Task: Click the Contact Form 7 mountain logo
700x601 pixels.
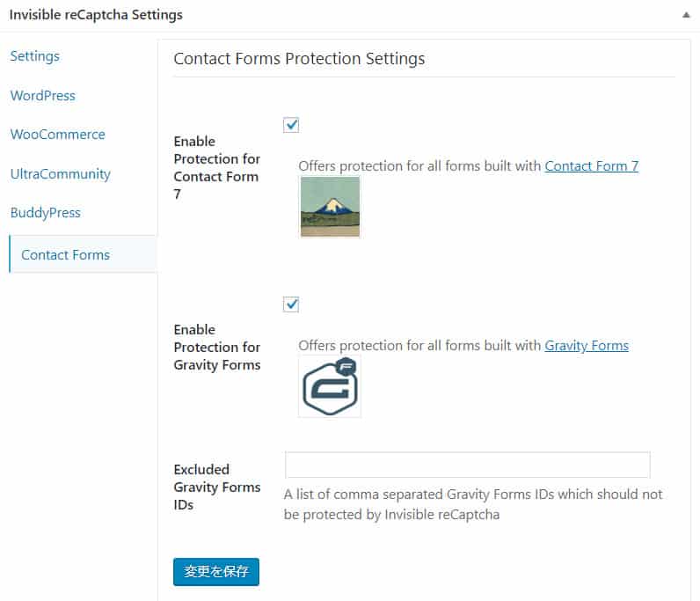Action: tap(330, 207)
